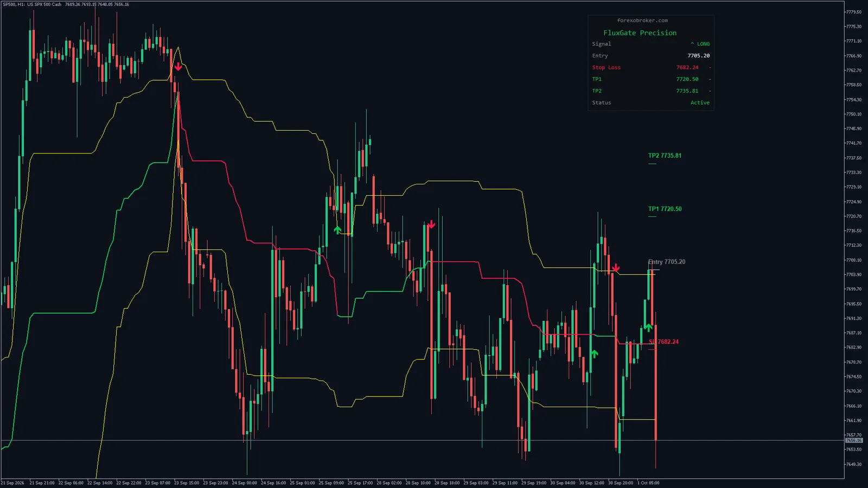Click the green buy arrow on 30 Sep
Screen dimensions: 868x488
point(594,354)
